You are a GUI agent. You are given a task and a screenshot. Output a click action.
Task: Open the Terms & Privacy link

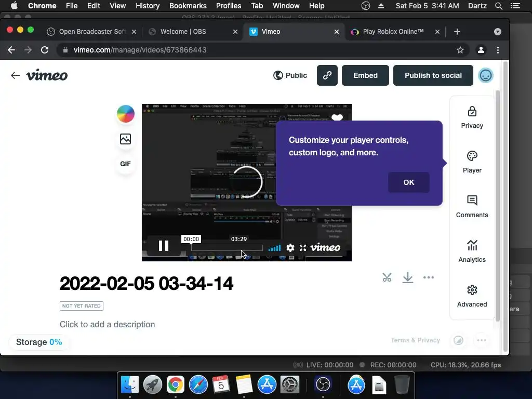pos(415,340)
